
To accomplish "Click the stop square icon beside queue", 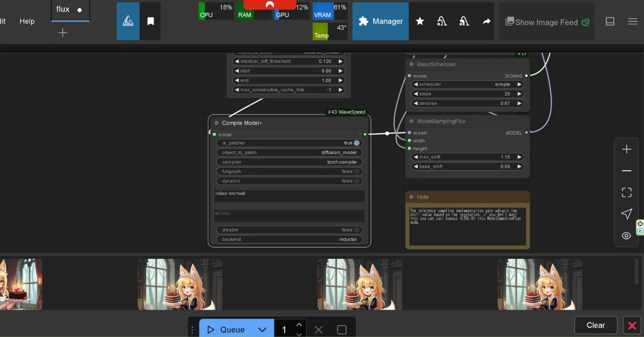I will 342,330.
